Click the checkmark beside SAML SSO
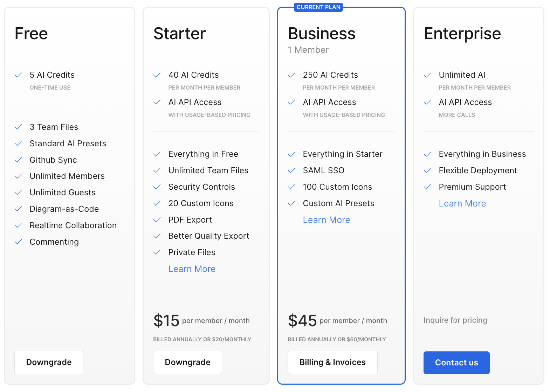The width and height of the screenshot is (550, 392). [291, 170]
